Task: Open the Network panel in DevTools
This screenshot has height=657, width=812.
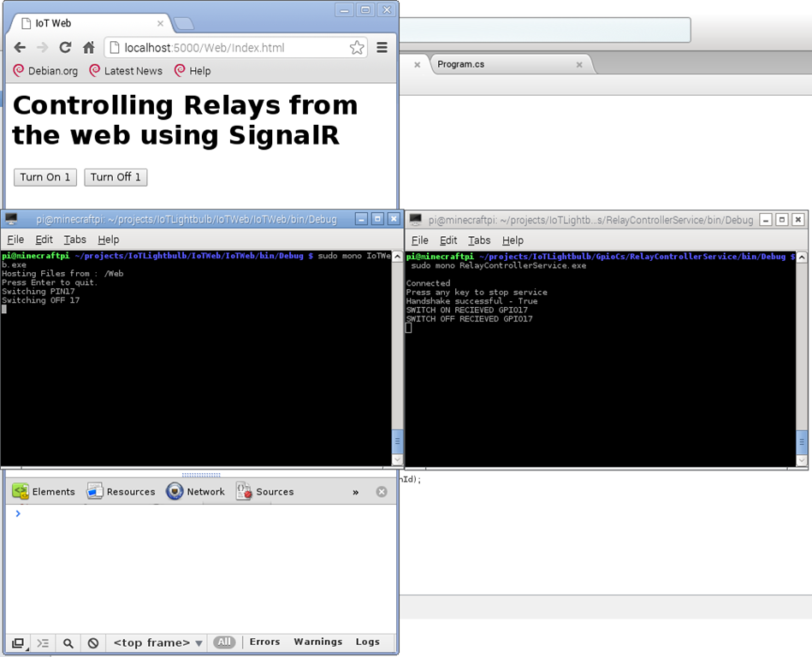Action: [x=196, y=492]
